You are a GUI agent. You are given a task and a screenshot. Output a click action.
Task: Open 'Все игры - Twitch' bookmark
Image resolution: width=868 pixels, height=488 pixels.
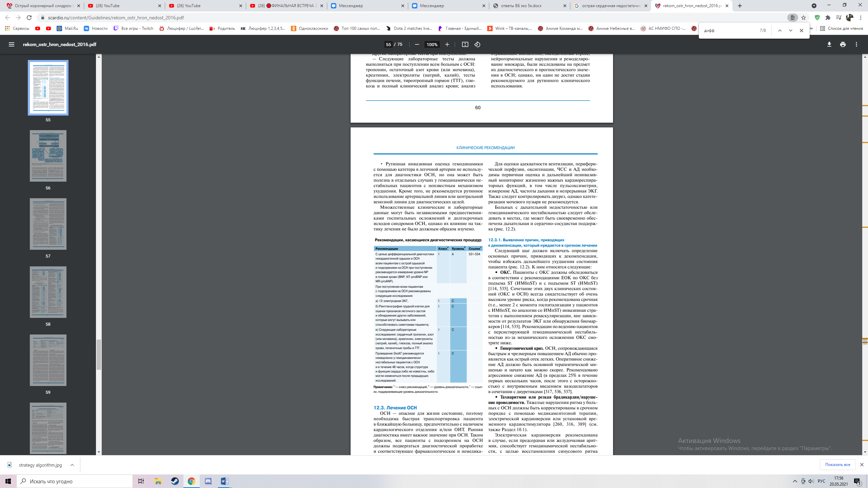[133, 28]
